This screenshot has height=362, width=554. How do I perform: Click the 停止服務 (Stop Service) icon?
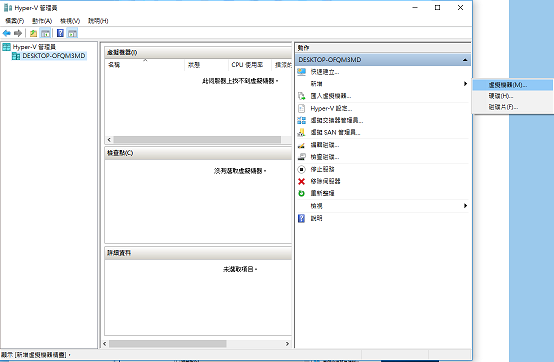click(301, 169)
